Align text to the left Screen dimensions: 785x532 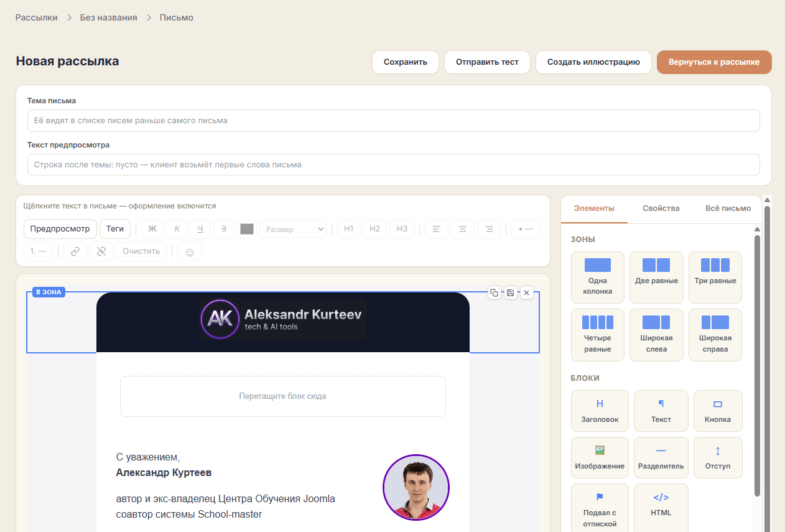(437, 229)
